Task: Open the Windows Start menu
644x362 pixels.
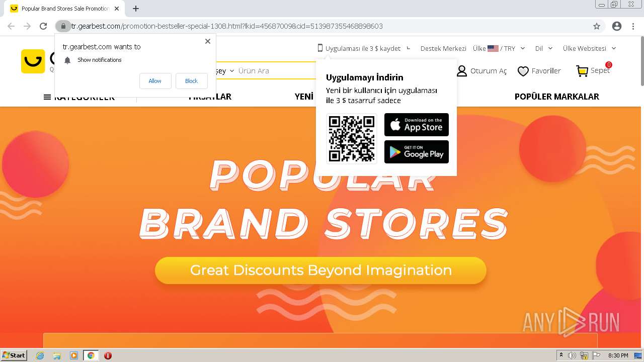Action: [14, 355]
